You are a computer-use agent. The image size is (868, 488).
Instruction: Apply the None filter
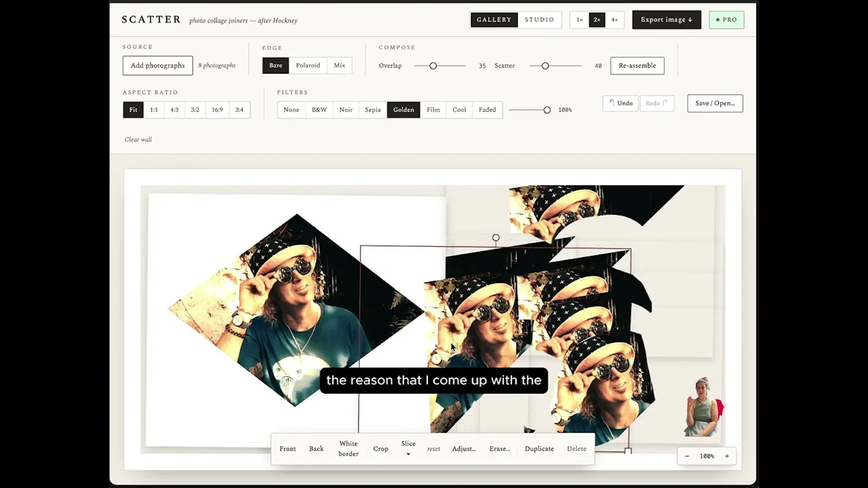click(291, 110)
